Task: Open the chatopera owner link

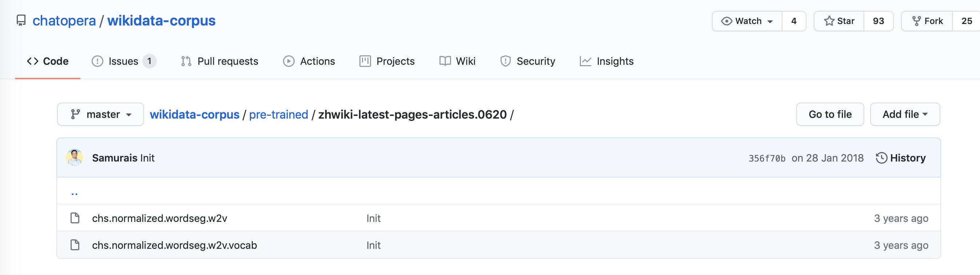Action: pyautogui.click(x=64, y=20)
